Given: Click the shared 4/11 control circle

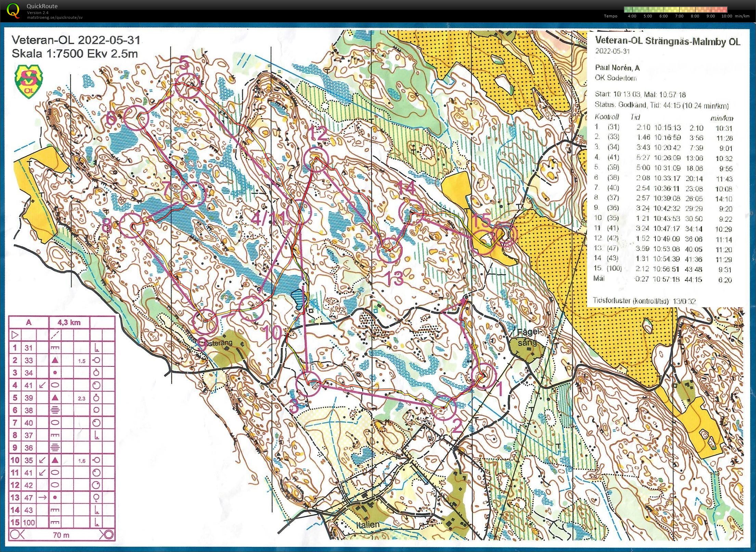Looking at the screenshot, I should (299, 212).
